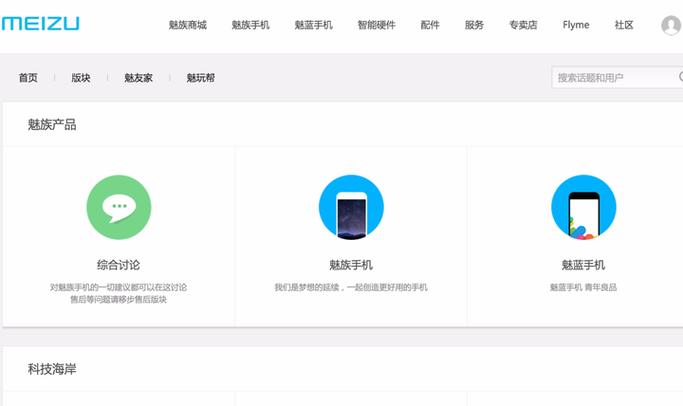Image resolution: width=683 pixels, height=406 pixels.
Task: Open the 魅蓝手机 forum title link
Action: (583, 265)
